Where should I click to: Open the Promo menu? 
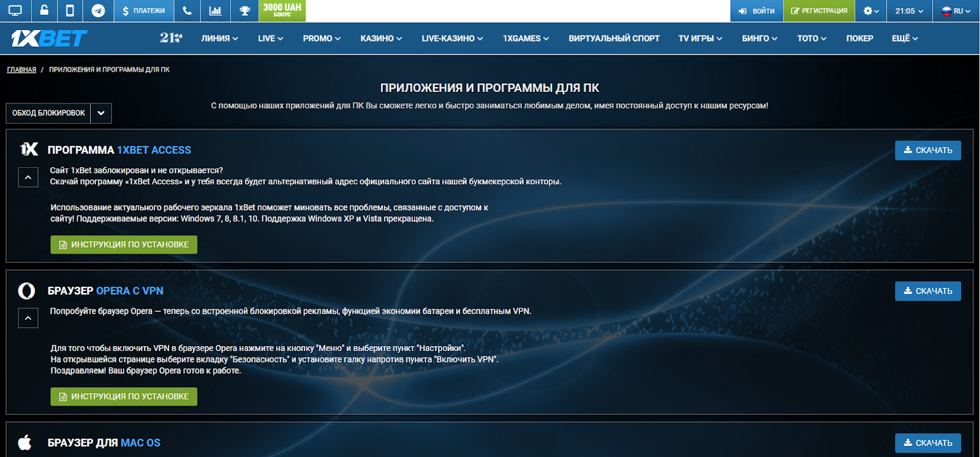click(x=321, y=38)
